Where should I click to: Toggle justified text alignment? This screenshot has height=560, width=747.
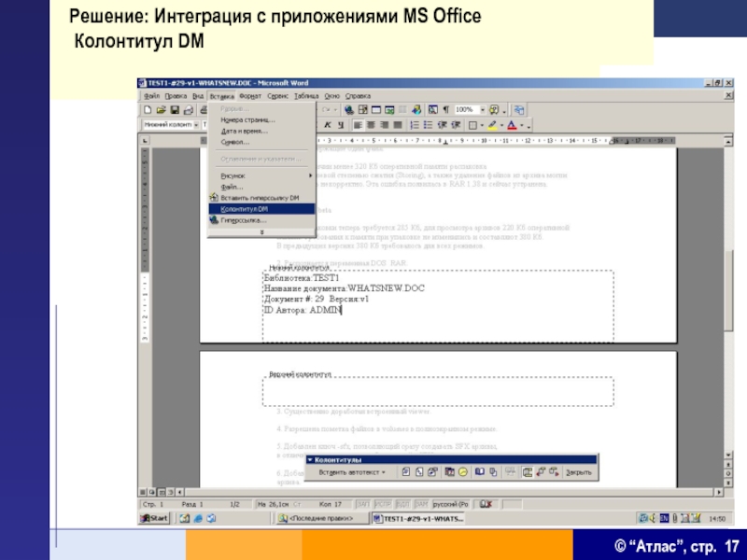(398, 125)
